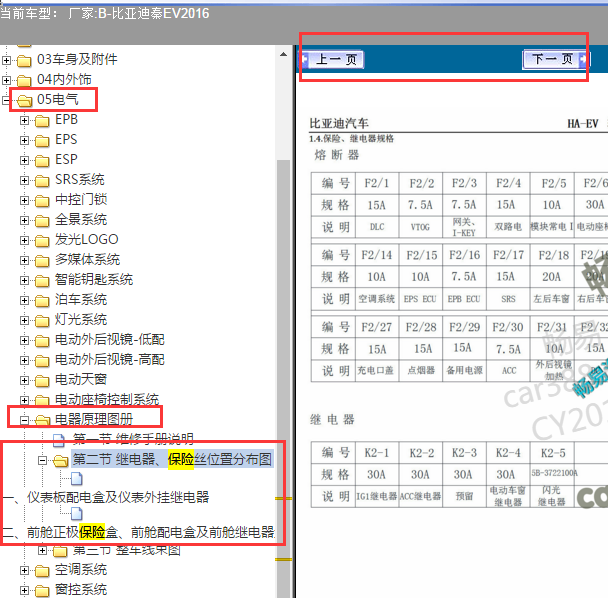Select the 泊车系统 folder icon
The width and height of the screenshot is (608, 598).
coord(42,301)
